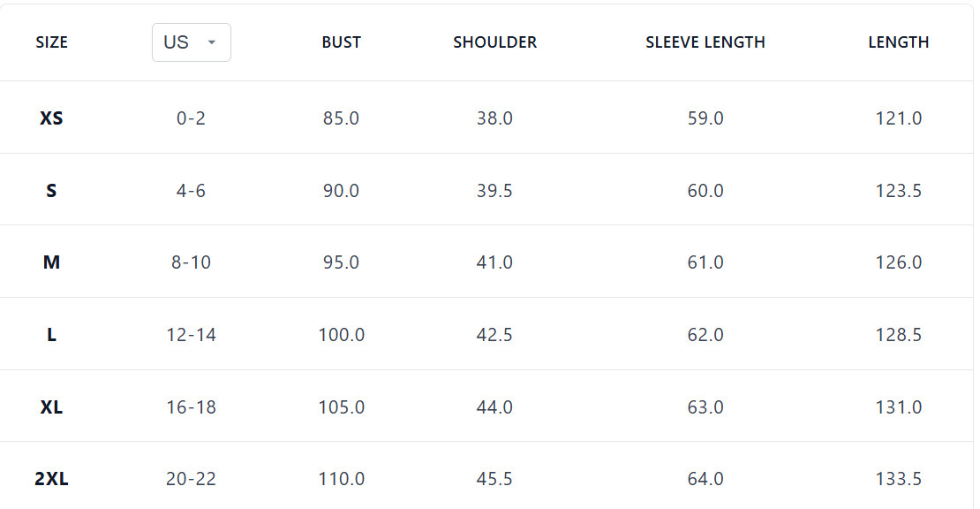Screen dimensions: 980x509
Task: Click the 20-22 US size cell
Action: click(191, 479)
